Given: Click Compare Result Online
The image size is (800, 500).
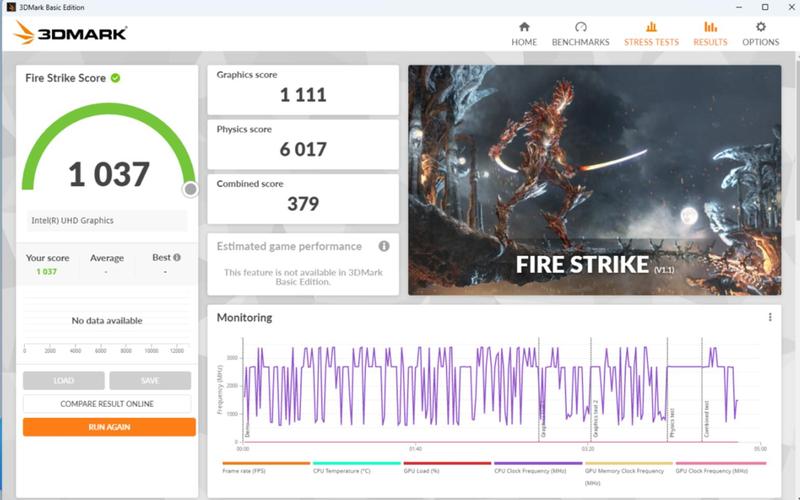Looking at the screenshot, I should tap(107, 404).
